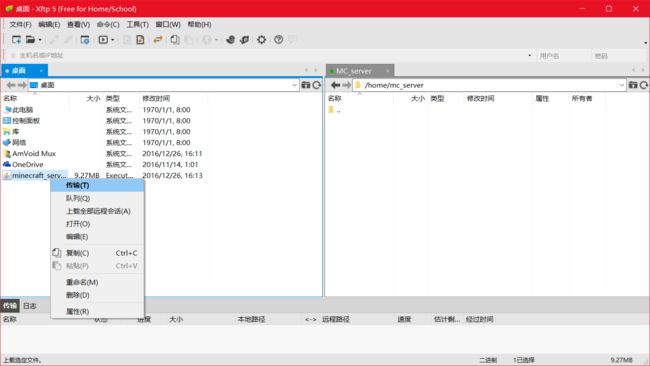Expand the arrow beside the Open folder icon
This screenshot has height=366, width=650.
(x=40, y=40)
